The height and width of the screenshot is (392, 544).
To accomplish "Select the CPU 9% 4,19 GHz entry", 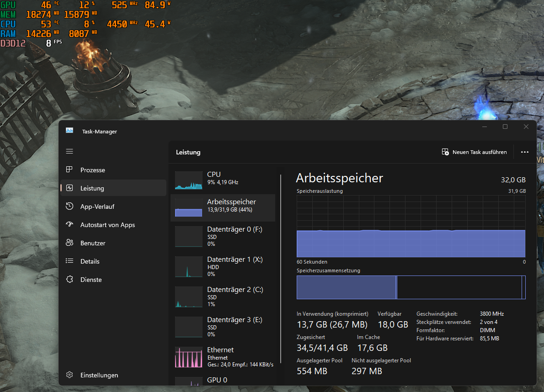I will 223,180.
